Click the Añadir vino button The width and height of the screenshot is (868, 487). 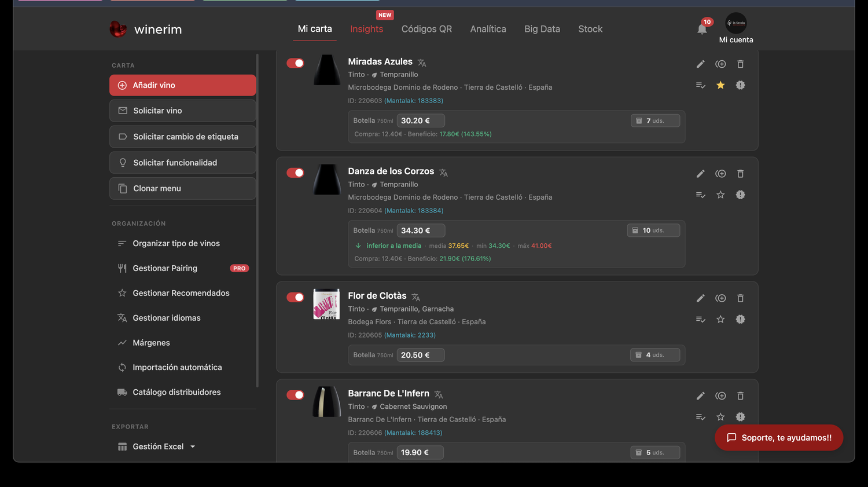[183, 85]
